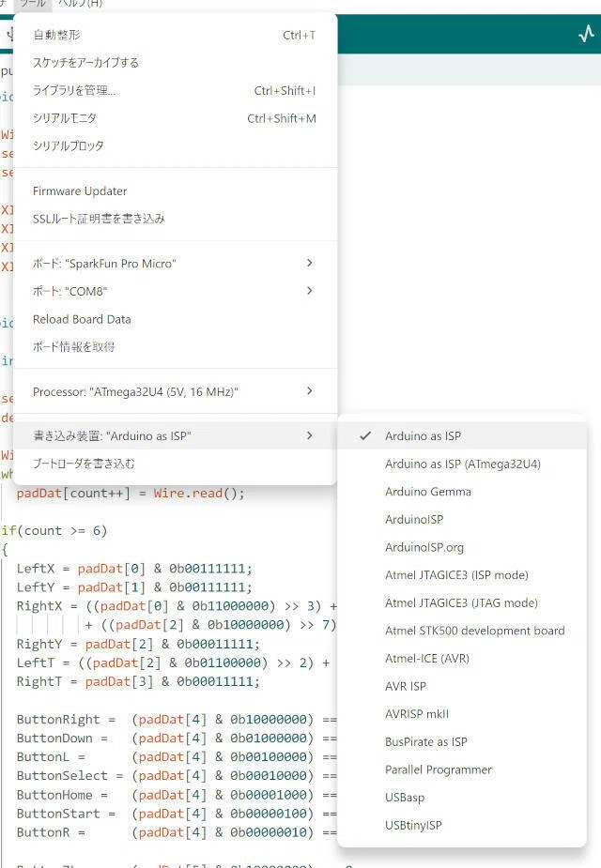Screen dimensions: 601x868
Task: Open the ツール menu in menu bar
Action: point(33,4)
